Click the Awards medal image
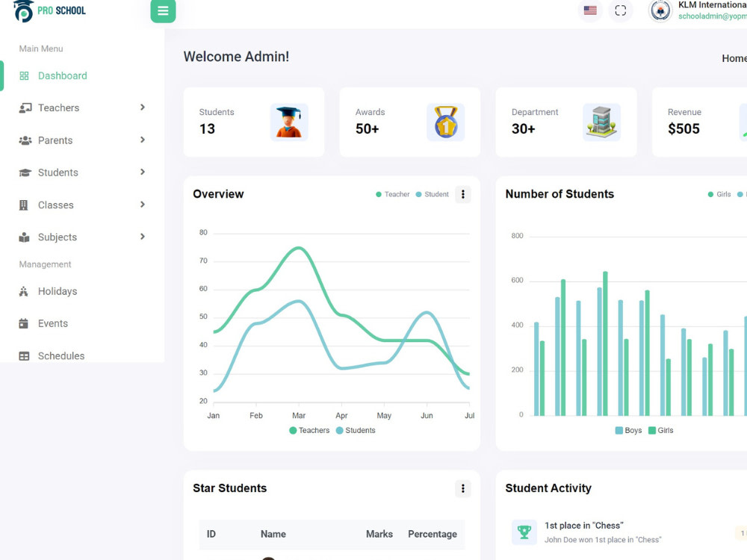The width and height of the screenshot is (747, 560). pyautogui.click(x=445, y=122)
